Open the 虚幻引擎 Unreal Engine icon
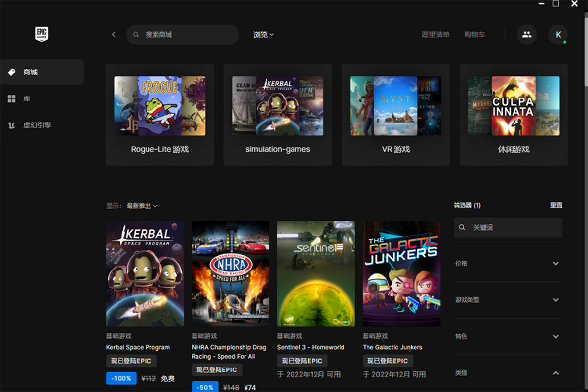588x392 pixels. click(x=12, y=125)
